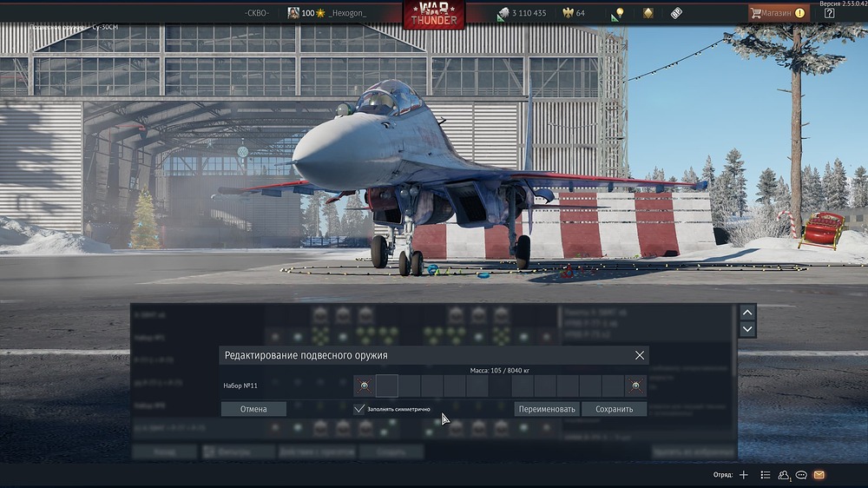Click the Golden Eagles currency icon
Viewport: 868px width, 488px height.
coord(569,13)
